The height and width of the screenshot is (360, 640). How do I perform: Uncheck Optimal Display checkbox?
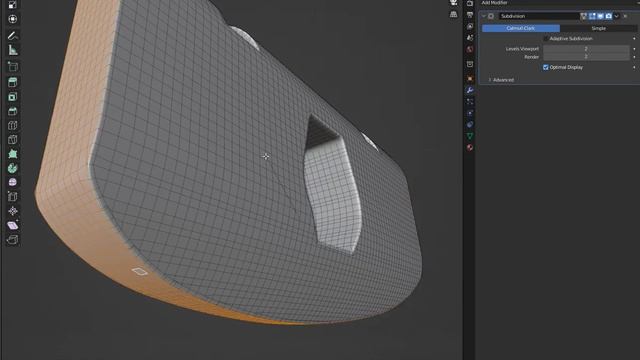546,67
